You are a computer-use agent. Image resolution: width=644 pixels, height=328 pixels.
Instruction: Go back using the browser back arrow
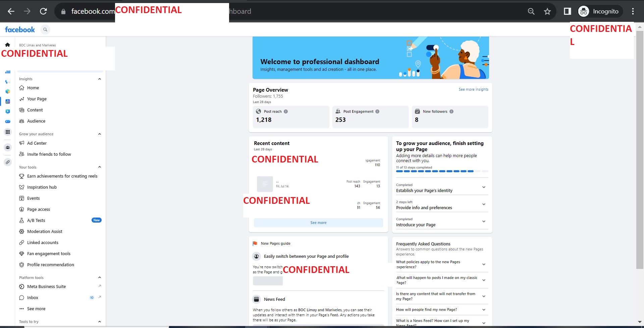tap(11, 11)
